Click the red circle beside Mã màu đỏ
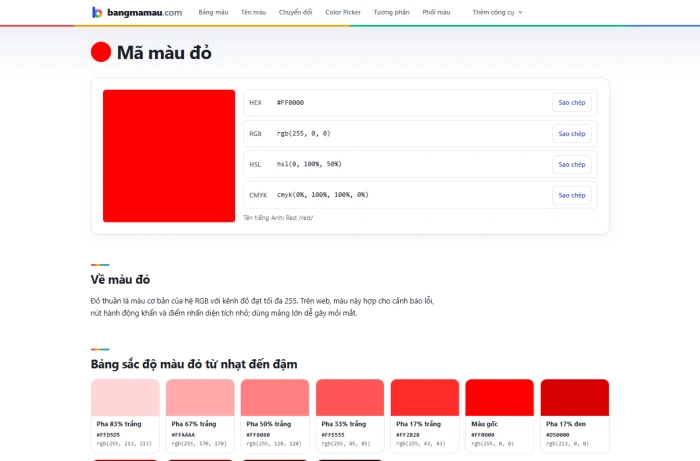This screenshot has width=700, height=461. [101, 52]
